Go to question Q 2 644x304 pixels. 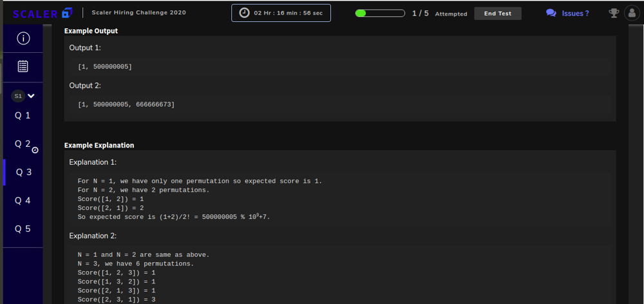pos(23,144)
